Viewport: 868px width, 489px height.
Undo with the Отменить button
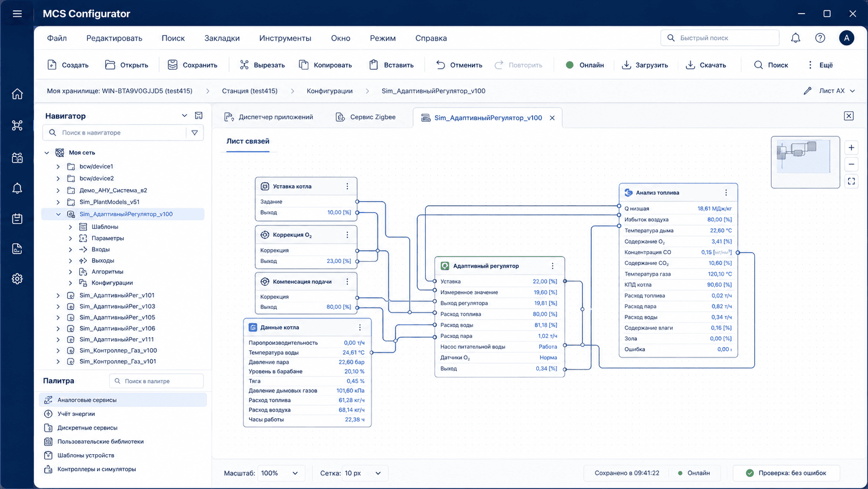(459, 65)
